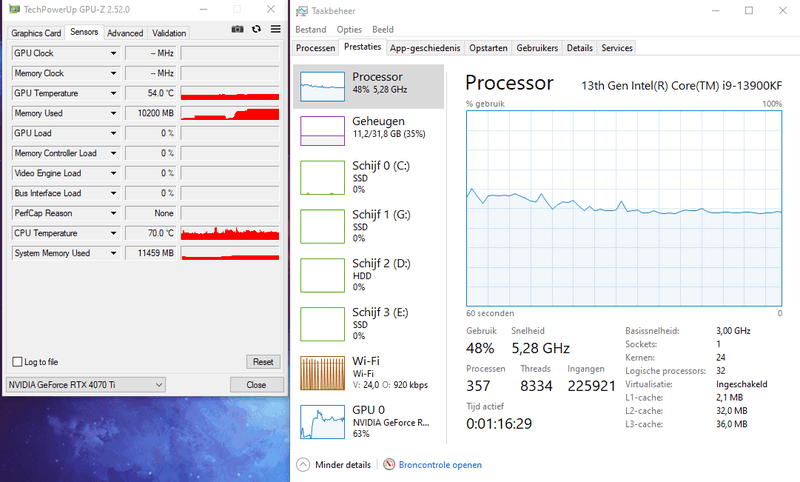
Task: Click the GPU-Z title bar app icon
Action: click(14, 9)
